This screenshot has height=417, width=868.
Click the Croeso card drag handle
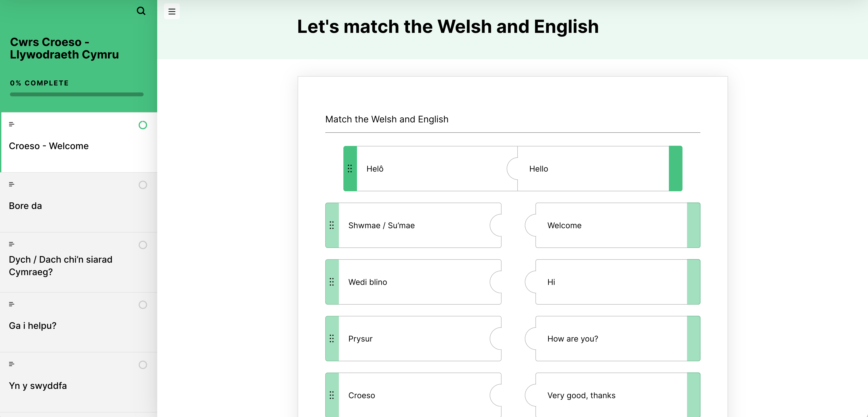point(332,395)
